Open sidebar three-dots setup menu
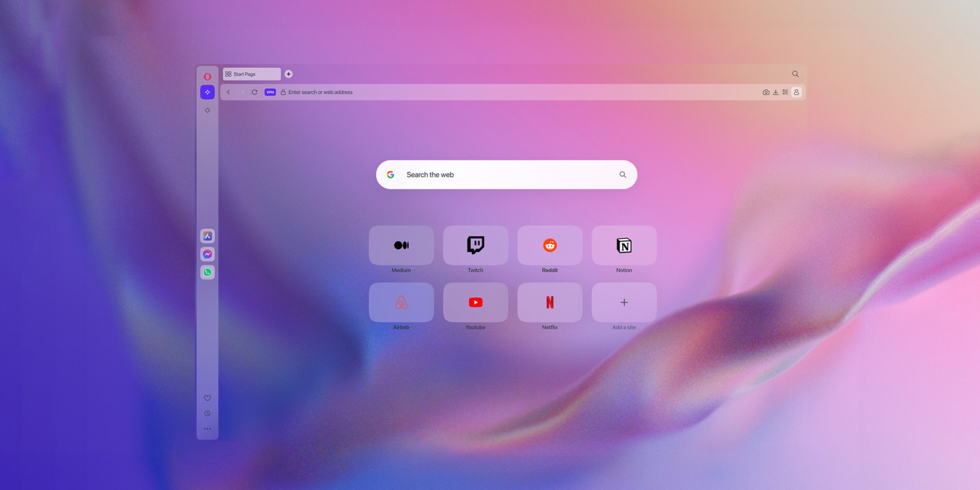980x490 pixels. tap(207, 429)
